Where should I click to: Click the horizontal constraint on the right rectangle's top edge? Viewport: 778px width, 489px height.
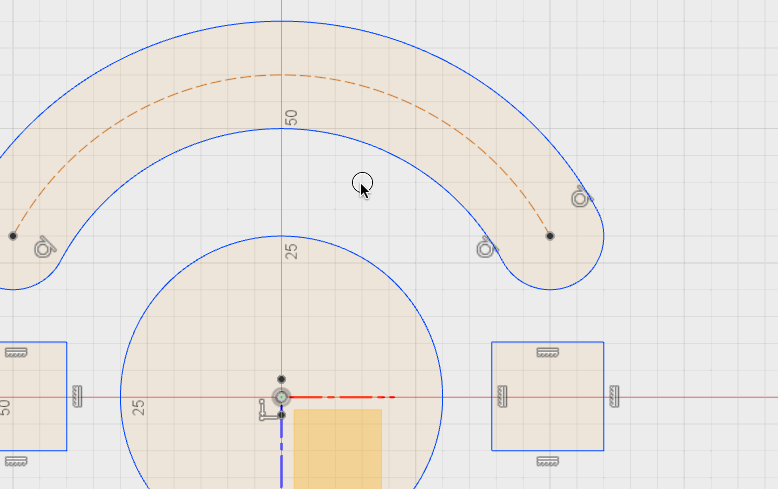(548, 352)
